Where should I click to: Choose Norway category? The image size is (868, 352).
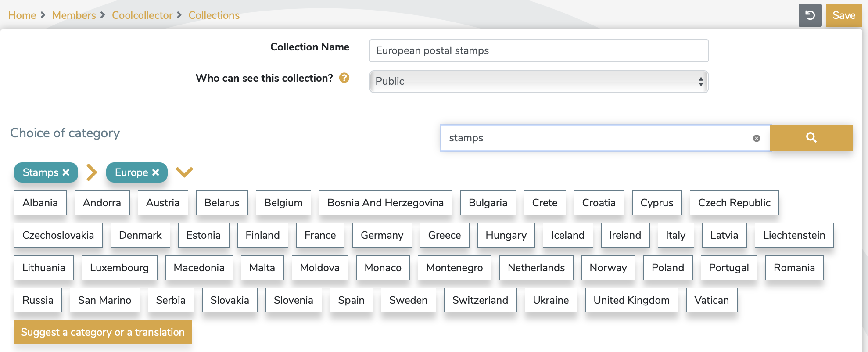point(608,268)
